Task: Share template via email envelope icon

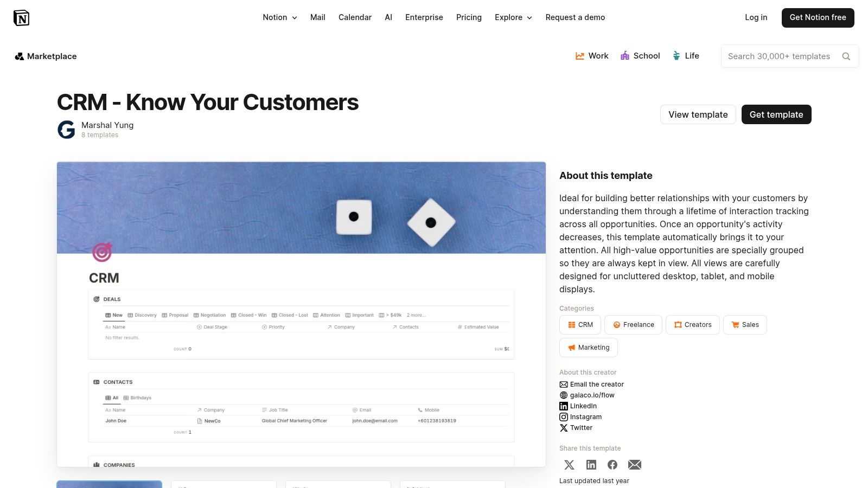Action: (x=635, y=465)
